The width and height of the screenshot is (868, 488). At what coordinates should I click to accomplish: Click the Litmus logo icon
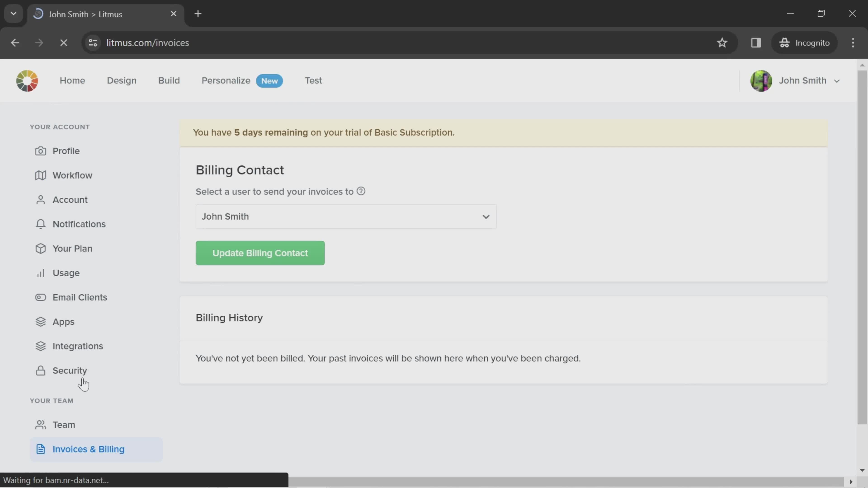[x=27, y=80]
